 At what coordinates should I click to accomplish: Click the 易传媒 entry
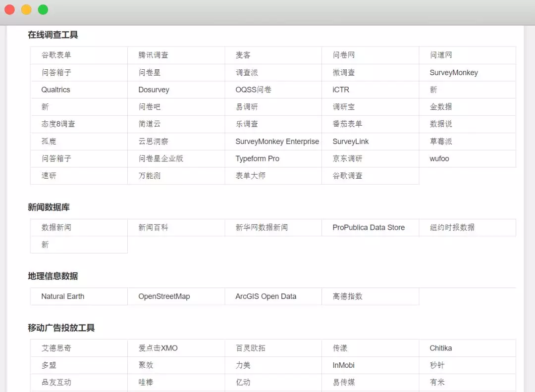344,382
